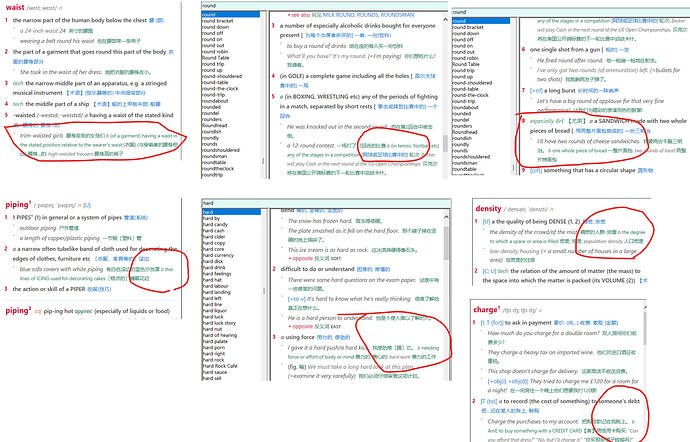Follow the 'EASY' opposite link in hard entry

pos(336,327)
